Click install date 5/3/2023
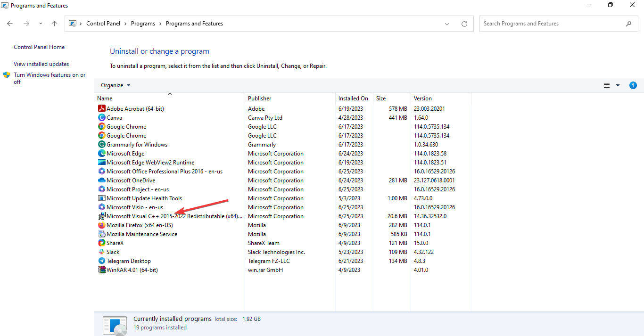The height and width of the screenshot is (336, 644). pyautogui.click(x=349, y=198)
